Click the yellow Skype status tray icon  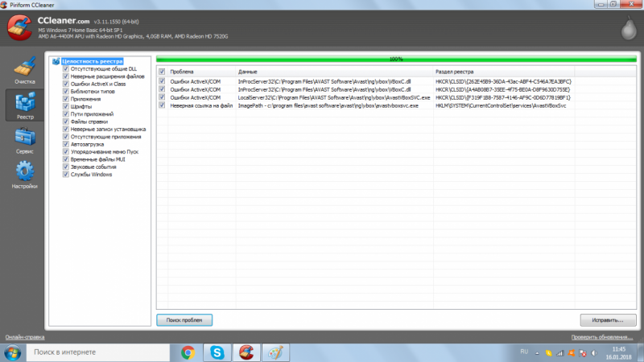pos(549,353)
